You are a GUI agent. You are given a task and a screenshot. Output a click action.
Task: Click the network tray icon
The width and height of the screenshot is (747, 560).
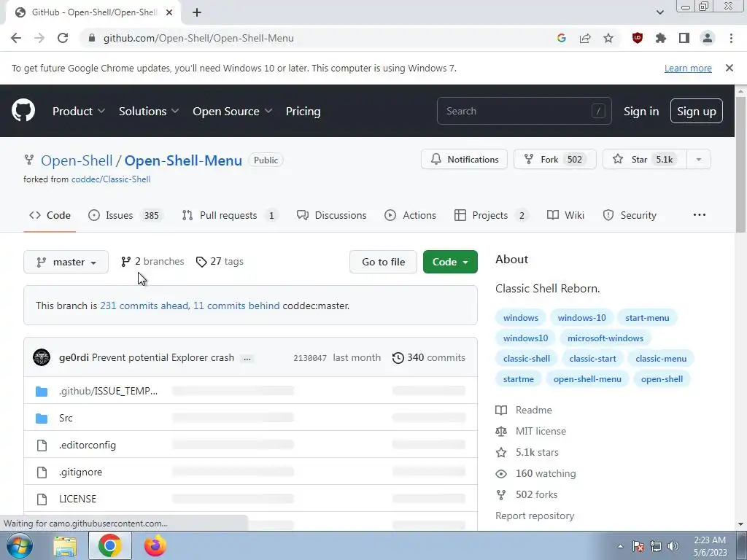[x=656, y=546]
